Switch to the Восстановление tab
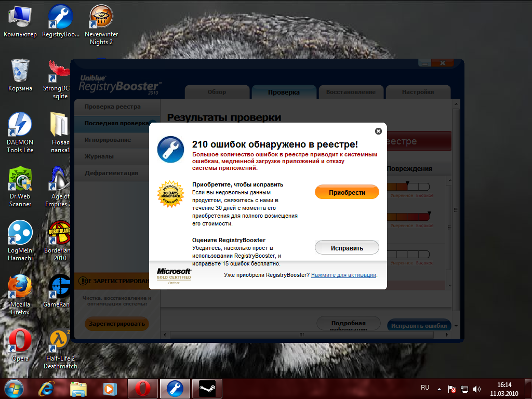Image resolution: width=532 pixels, height=399 pixels. point(351,92)
